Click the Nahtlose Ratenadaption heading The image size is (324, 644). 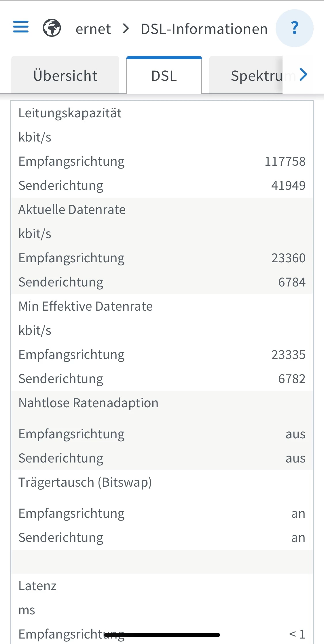(88, 403)
